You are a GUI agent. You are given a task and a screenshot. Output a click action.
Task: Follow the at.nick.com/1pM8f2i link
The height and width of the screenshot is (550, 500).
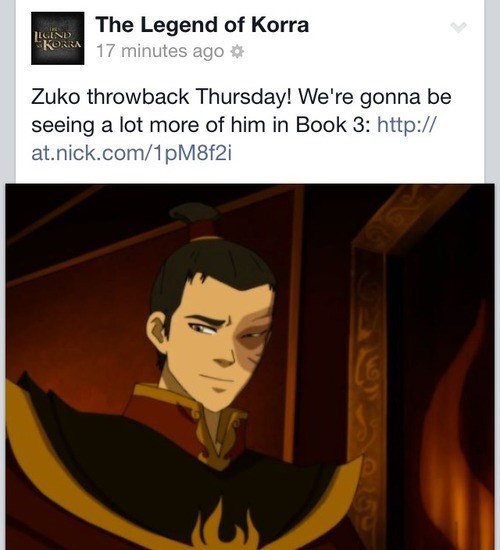click(132, 153)
